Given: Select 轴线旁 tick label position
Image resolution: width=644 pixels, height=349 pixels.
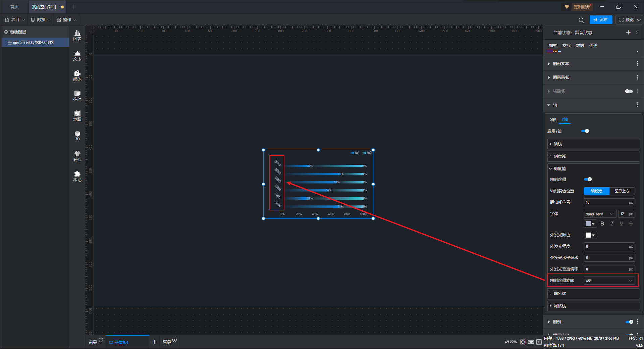Looking at the screenshot, I should (596, 191).
